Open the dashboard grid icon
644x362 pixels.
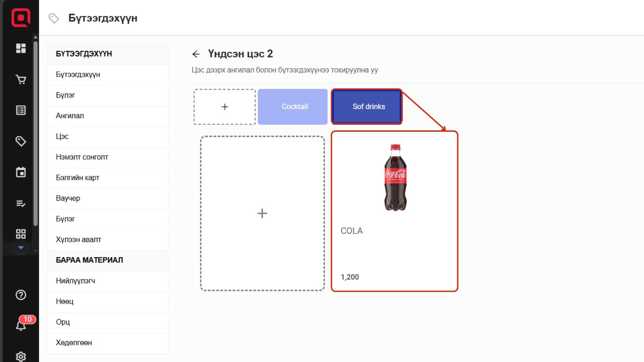pos(21,48)
